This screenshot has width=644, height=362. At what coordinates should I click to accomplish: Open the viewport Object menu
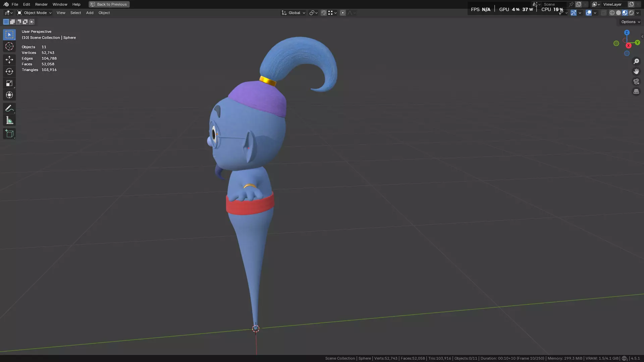click(104, 13)
